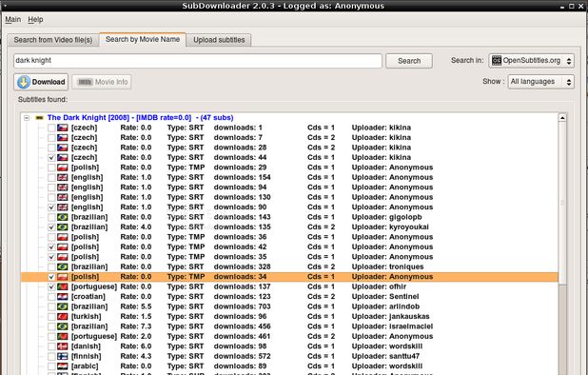Select "Uploader: santtu47" text
This screenshot has height=375, width=588.
click(385, 356)
